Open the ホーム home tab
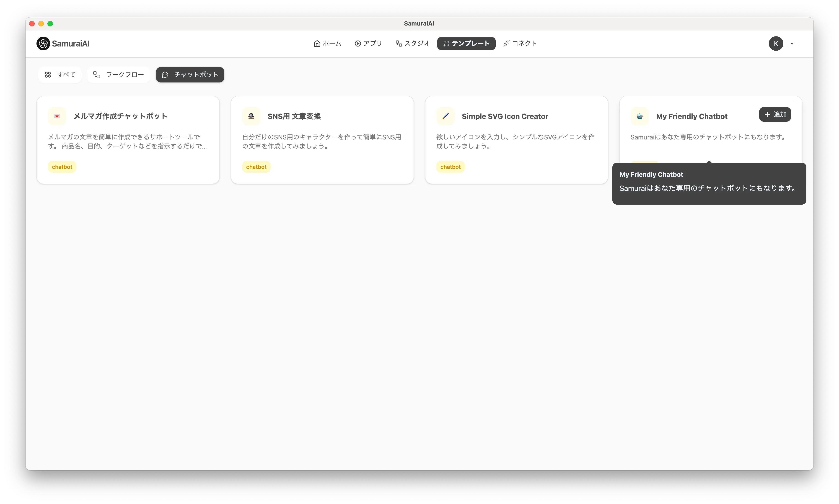Viewport: 839px width, 504px height. tap(327, 44)
